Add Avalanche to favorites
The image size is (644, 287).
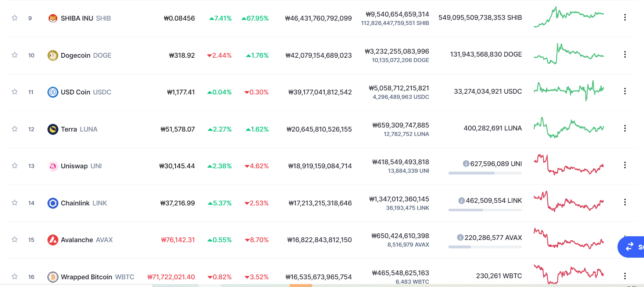tap(15, 239)
